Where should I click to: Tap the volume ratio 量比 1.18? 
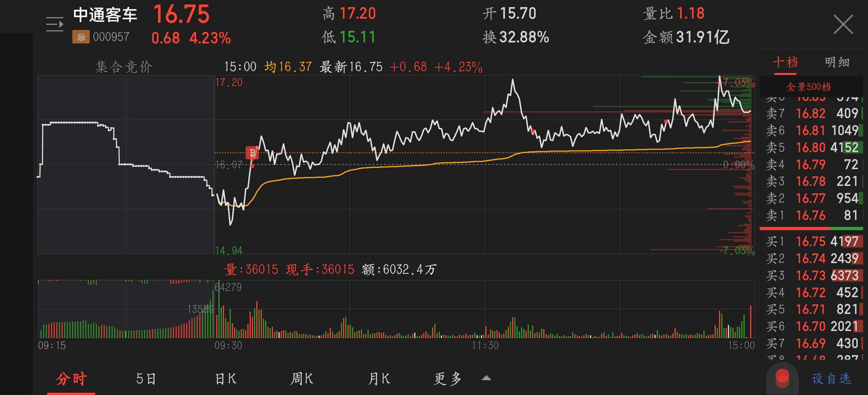pos(674,14)
